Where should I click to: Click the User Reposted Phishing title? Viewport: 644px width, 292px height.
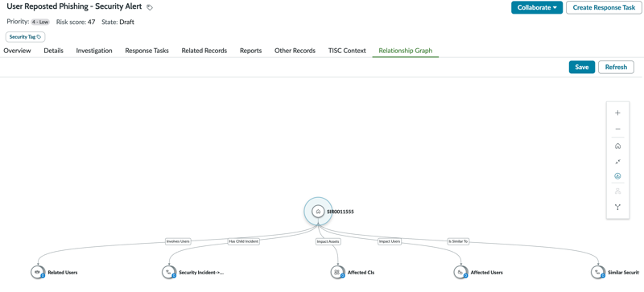pyautogui.click(x=74, y=7)
